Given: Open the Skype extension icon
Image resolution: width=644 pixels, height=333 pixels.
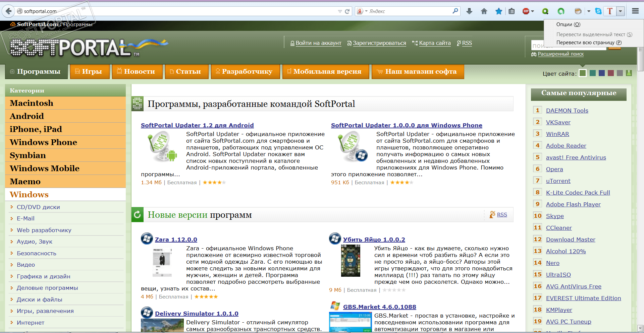Looking at the screenshot, I should tap(598, 11).
